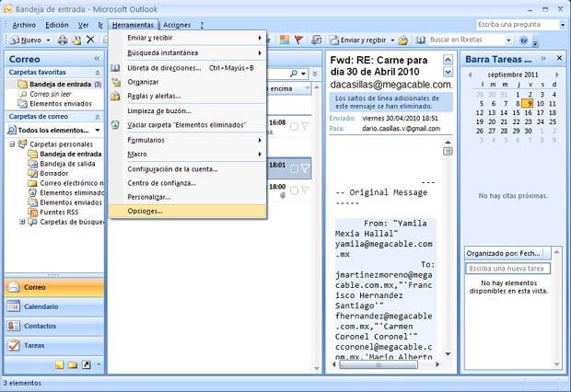Open the Todos los elementos dropdown
This screenshot has height=392, width=571.
pos(98,130)
